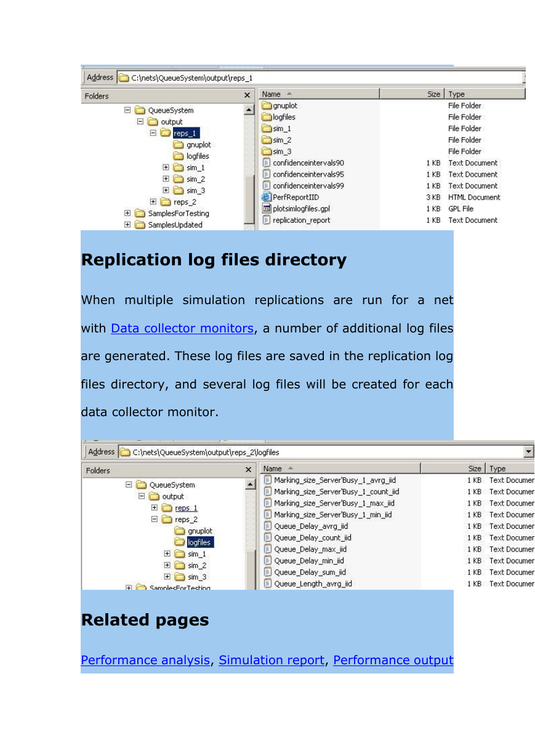
Task: Click the confidenceintervals95 text document icon
Action: click(x=267, y=174)
